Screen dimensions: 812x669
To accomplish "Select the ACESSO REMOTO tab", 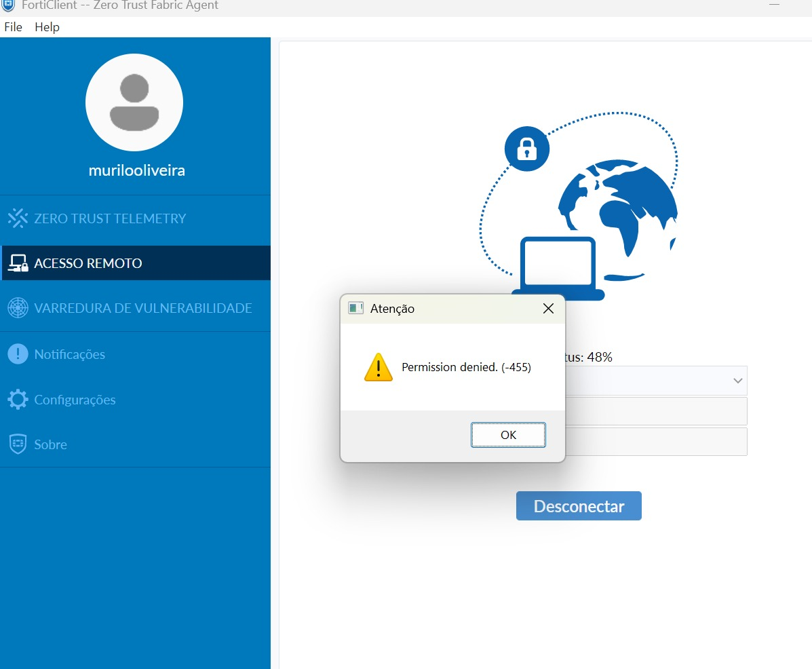I will point(135,263).
